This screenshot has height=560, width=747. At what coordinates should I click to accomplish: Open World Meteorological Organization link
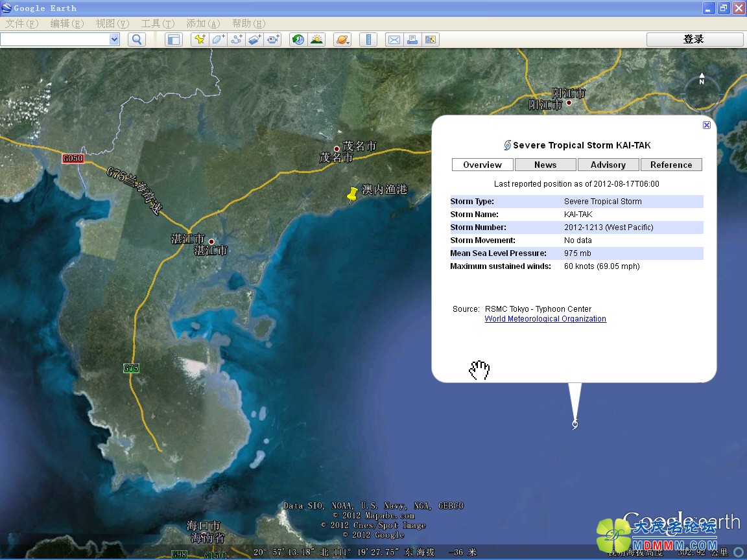point(545,319)
